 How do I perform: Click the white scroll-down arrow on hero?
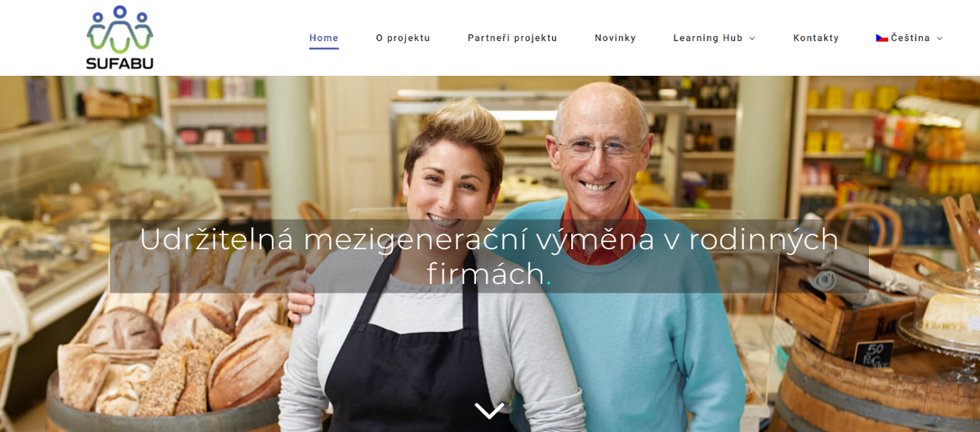coord(489,410)
